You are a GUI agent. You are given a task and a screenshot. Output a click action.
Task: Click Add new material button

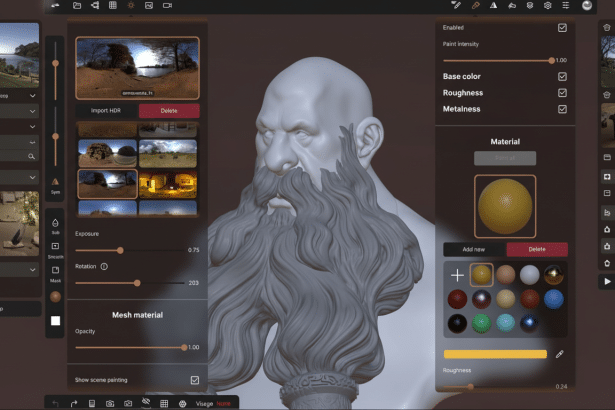[474, 249]
